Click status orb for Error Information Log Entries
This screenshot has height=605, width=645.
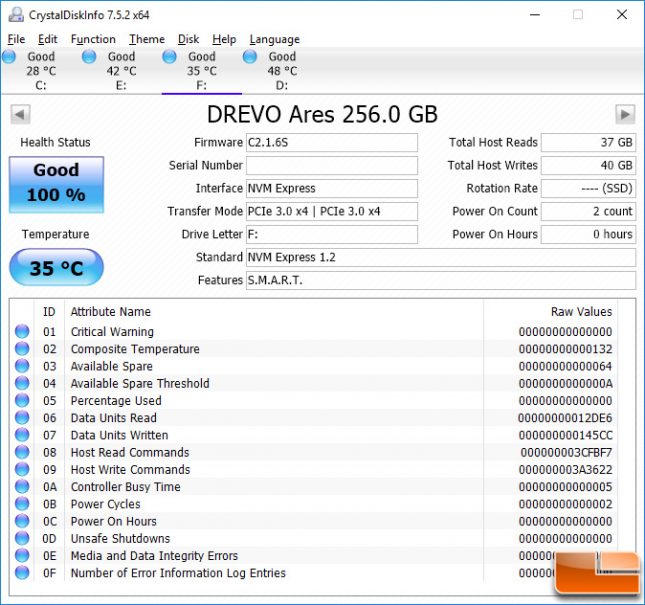22,573
